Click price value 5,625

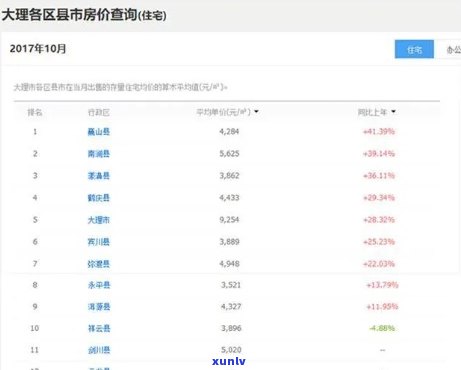click(x=229, y=154)
